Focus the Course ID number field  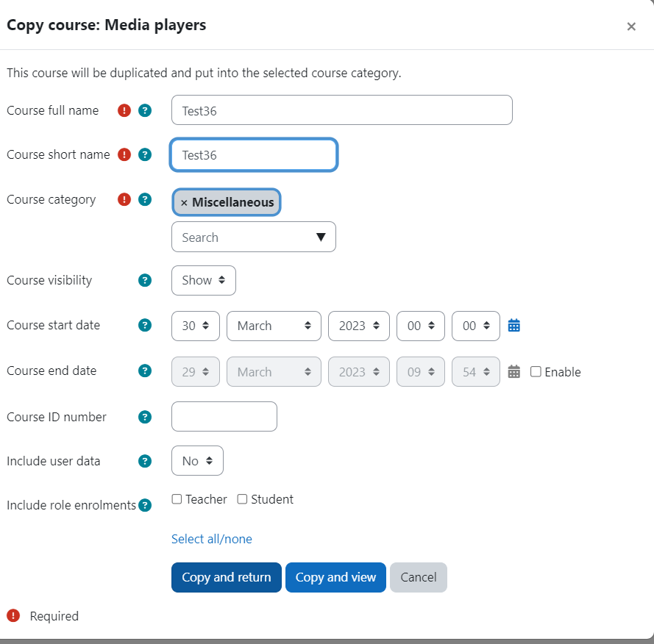(x=224, y=416)
